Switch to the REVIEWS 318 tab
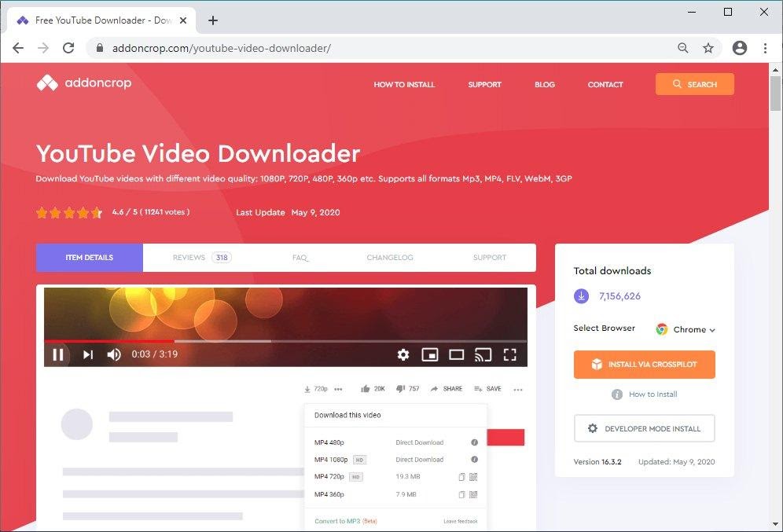 [x=202, y=258]
